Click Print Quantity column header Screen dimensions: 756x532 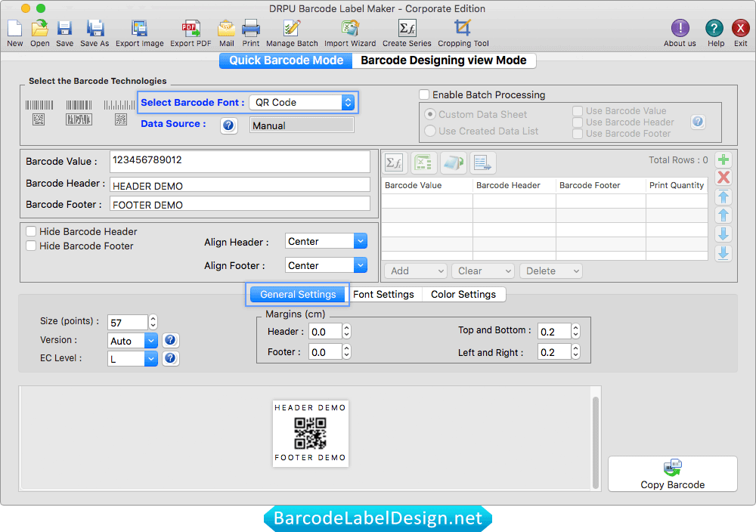[x=677, y=186]
